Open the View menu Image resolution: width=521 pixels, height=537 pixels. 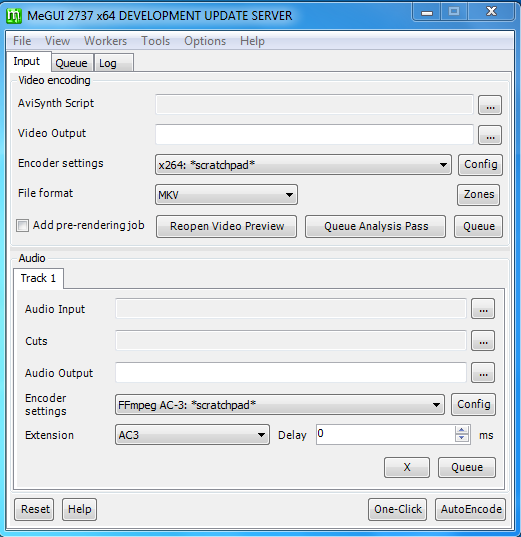58,41
